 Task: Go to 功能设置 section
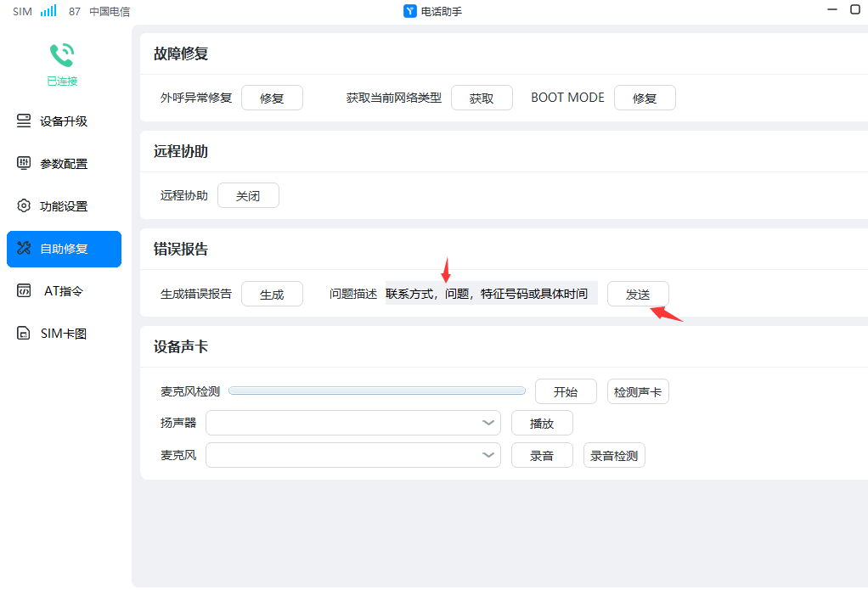coord(64,206)
